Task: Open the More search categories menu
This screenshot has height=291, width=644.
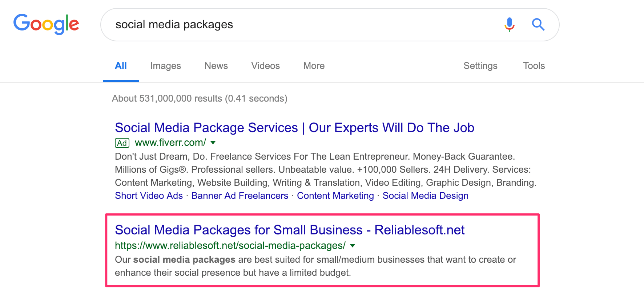Action: (x=314, y=66)
